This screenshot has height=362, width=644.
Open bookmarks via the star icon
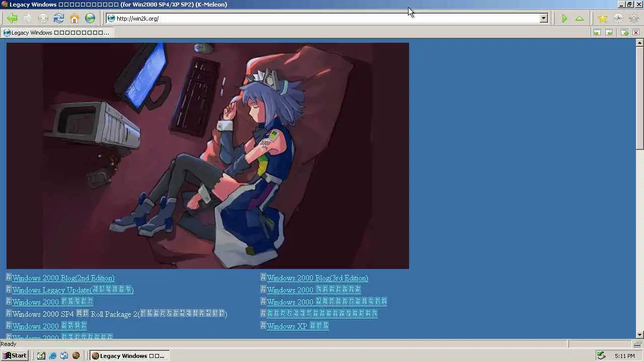click(603, 19)
